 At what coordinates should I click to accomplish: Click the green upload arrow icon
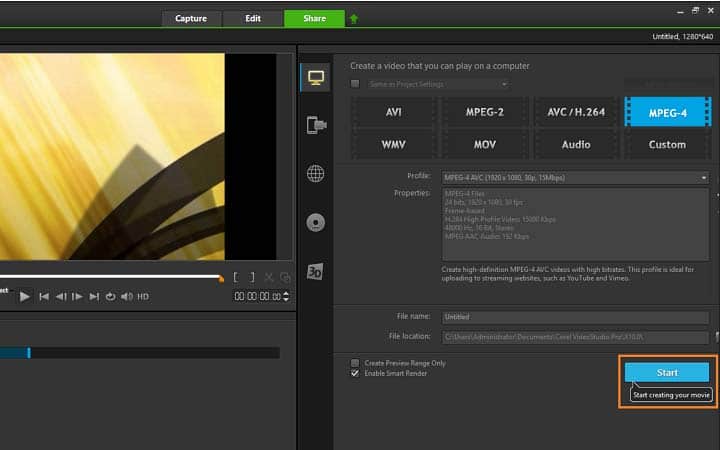(354, 19)
